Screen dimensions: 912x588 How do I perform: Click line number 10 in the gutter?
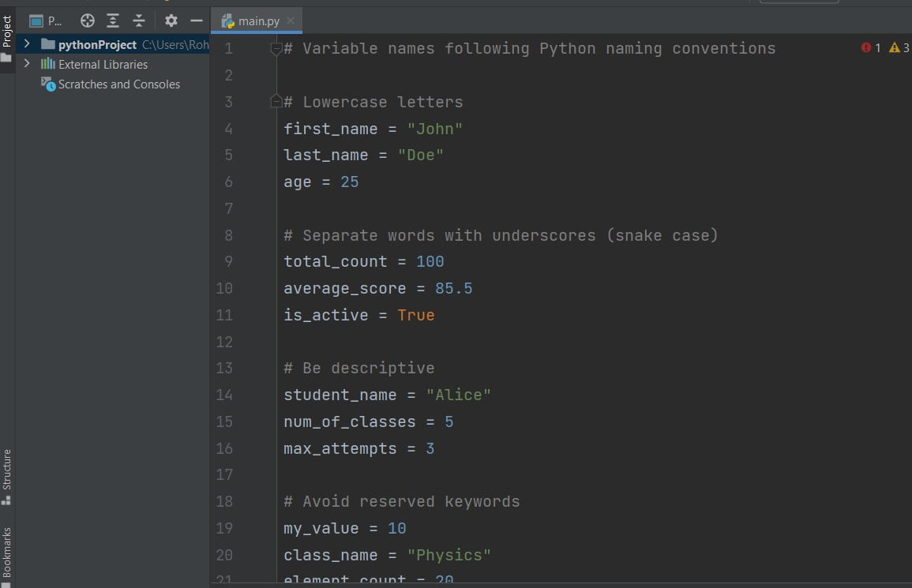224,288
